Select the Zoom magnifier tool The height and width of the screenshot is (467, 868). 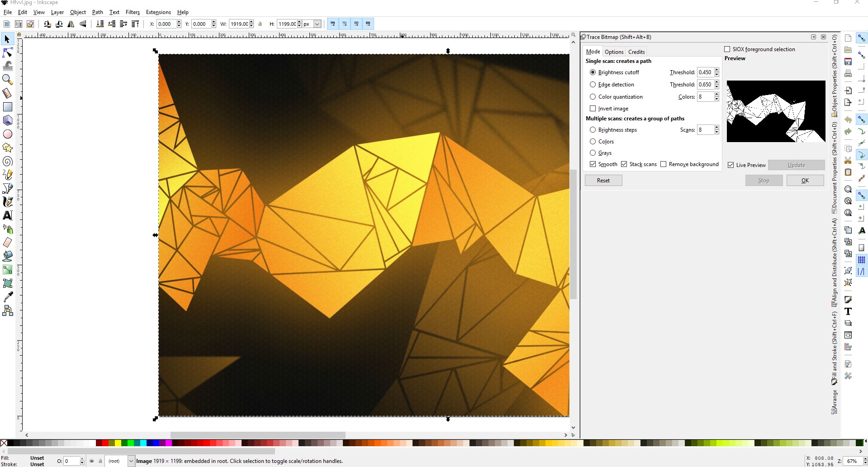pos(7,80)
